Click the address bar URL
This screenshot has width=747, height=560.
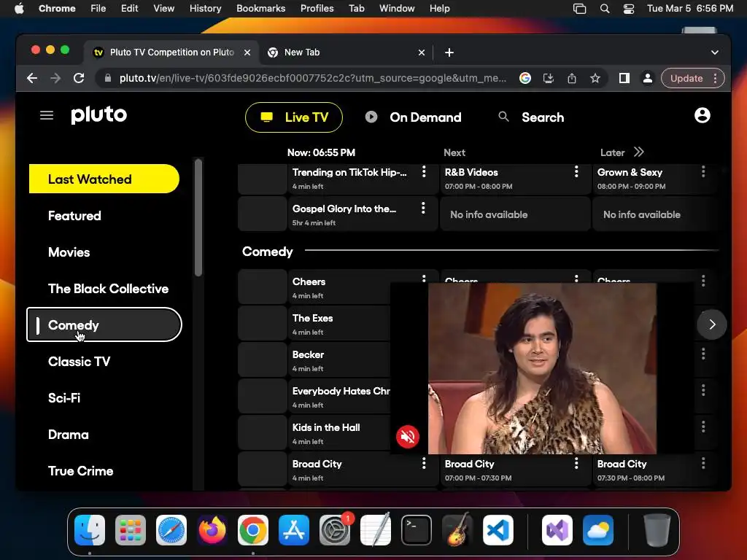[x=312, y=78]
